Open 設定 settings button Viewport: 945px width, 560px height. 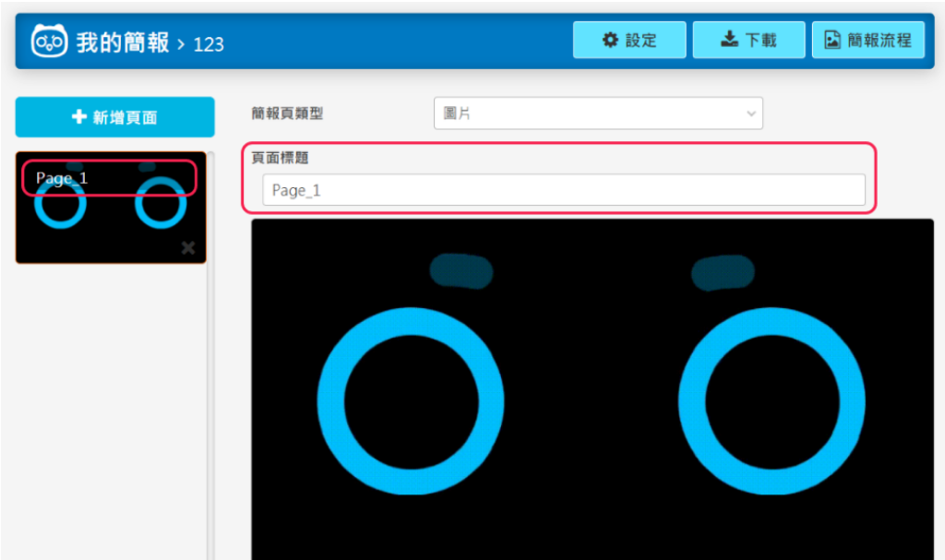tap(629, 40)
